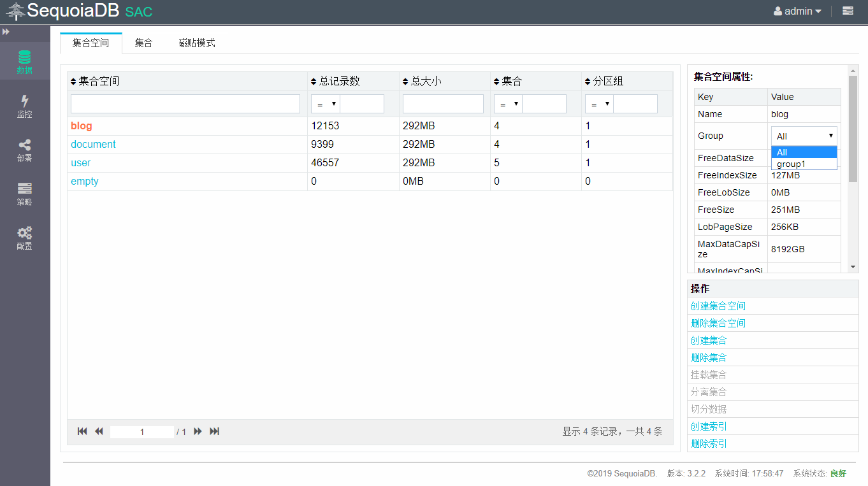Sort table by 集合 column
The image size is (868, 486).
point(508,81)
